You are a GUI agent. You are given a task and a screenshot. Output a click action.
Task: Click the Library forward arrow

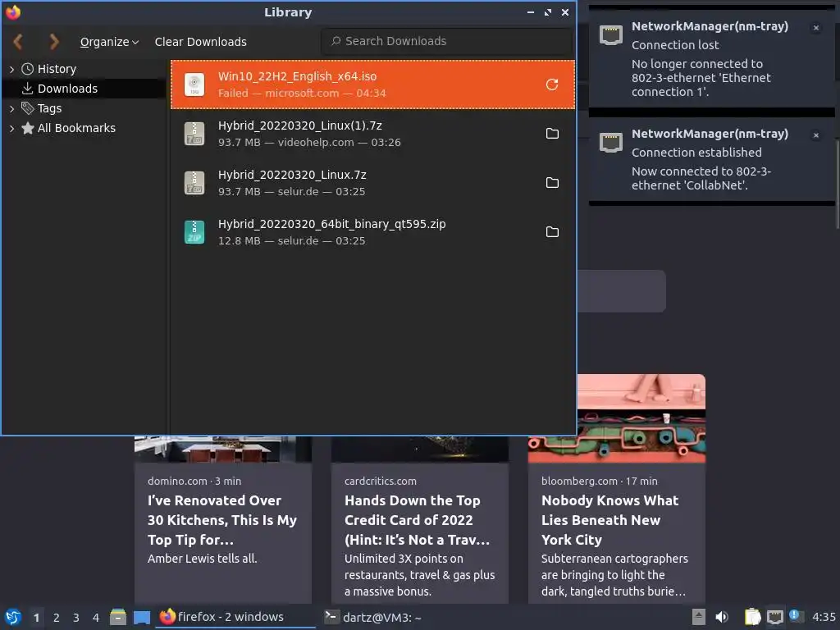(x=53, y=41)
